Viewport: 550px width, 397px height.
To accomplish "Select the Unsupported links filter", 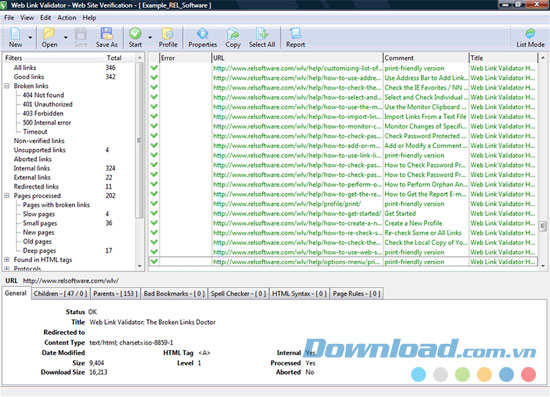I will pos(40,150).
